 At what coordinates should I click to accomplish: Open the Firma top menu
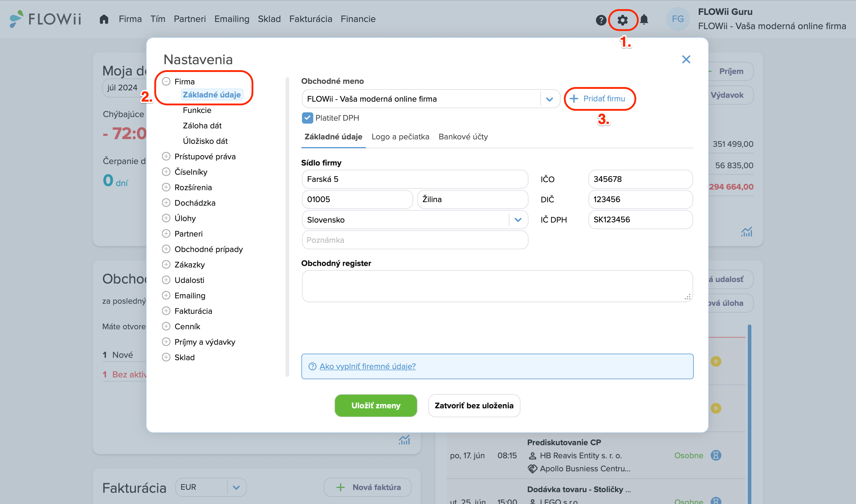click(x=130, y=19)
